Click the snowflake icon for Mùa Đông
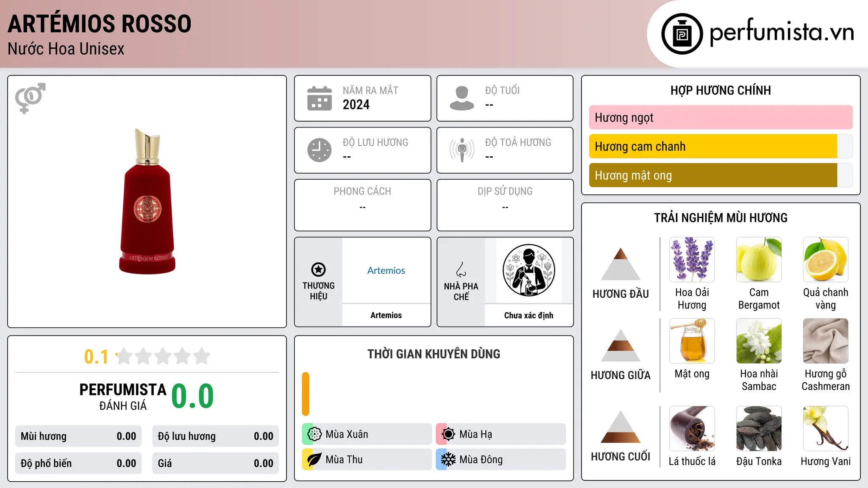Viewport: 868px width, 488px height. (448, 460)
